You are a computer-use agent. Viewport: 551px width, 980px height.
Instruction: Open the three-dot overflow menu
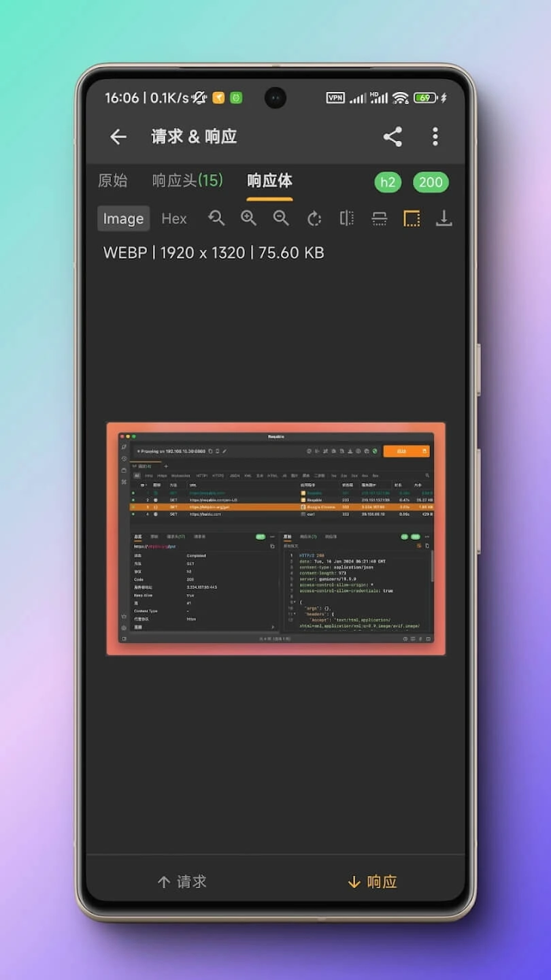tap(435, 137)
